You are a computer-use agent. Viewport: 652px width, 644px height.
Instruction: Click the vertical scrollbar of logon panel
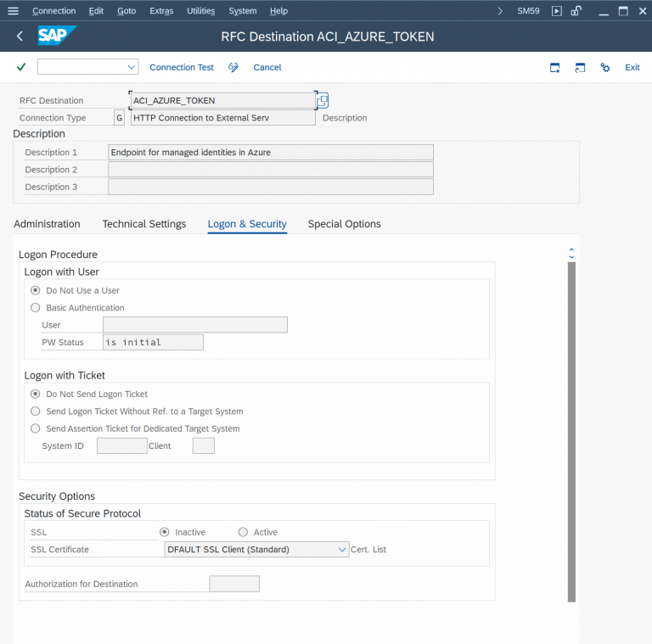coord(571,432)
